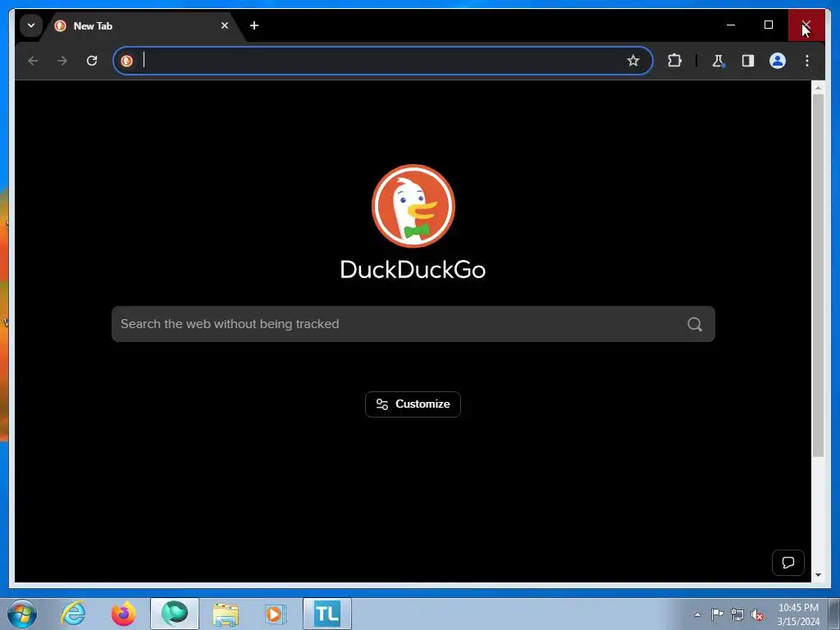The image size is (840, 630).
Task: Launch Internet Explorer from taskbar
Action: (73, 614)
